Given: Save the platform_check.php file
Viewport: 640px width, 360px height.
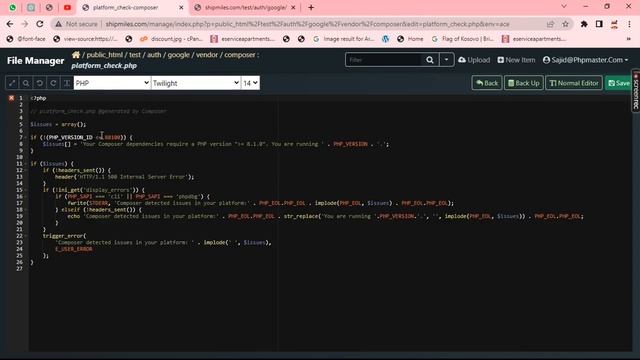Looking at the screenshot, I should (619, 83).
